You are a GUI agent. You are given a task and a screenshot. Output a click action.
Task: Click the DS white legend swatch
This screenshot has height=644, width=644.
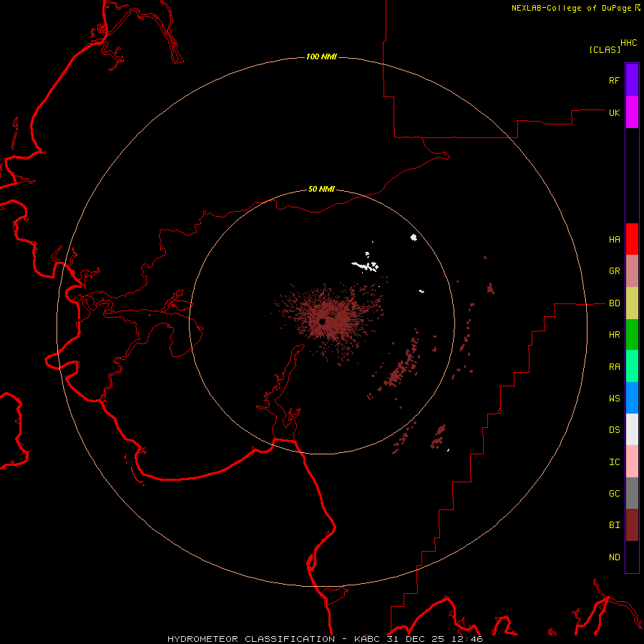click(632, 429)
